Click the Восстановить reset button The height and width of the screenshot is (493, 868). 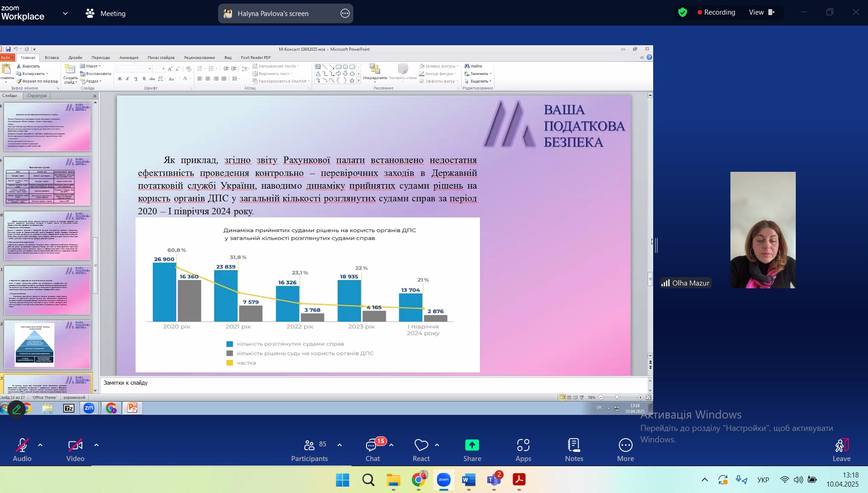[x=96, y=74]
